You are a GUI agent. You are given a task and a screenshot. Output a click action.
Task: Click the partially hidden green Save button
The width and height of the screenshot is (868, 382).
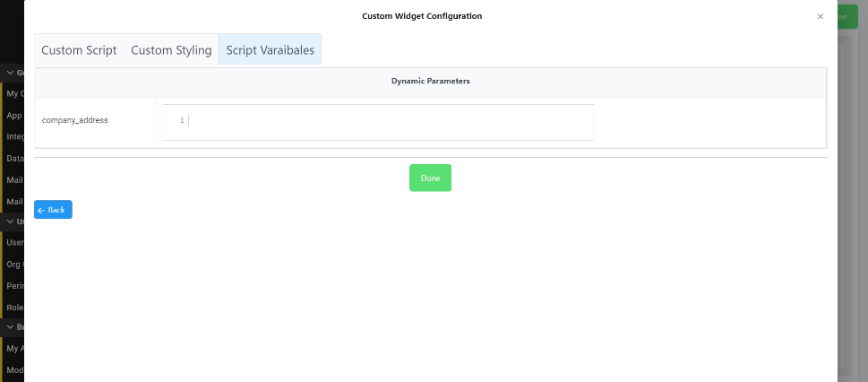851,16
